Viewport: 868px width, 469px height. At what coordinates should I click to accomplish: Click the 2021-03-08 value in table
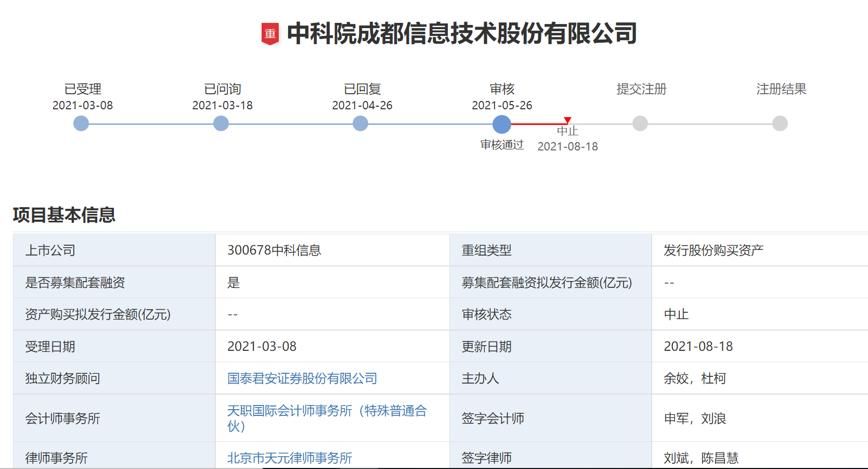(x=262, y=347)
